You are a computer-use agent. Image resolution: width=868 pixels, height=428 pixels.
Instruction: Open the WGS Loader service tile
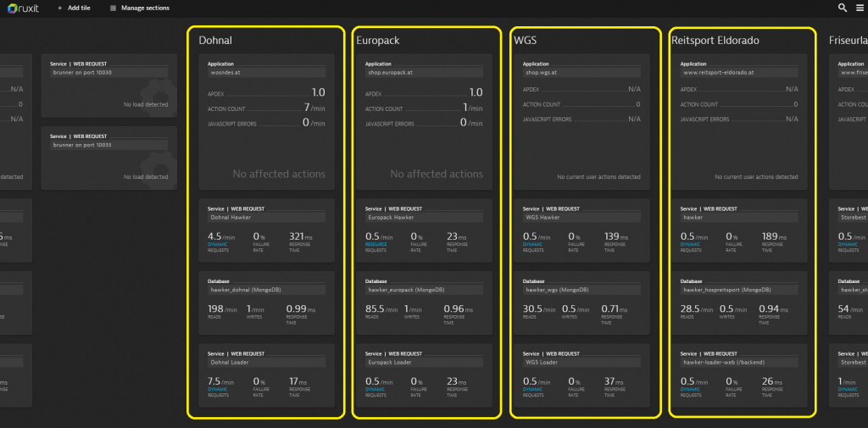pos(581,375)
